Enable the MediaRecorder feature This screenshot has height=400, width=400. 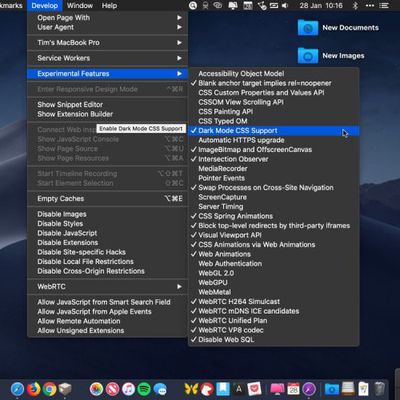[274, 169]
